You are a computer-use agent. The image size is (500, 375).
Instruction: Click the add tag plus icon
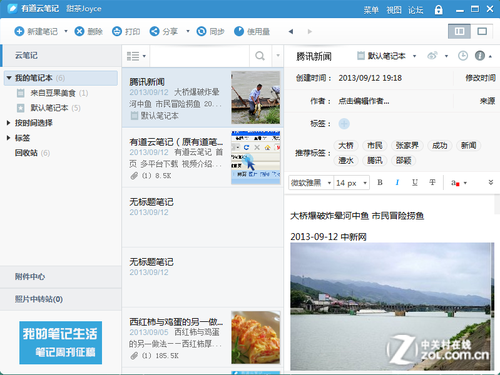(x=344, y=124)
